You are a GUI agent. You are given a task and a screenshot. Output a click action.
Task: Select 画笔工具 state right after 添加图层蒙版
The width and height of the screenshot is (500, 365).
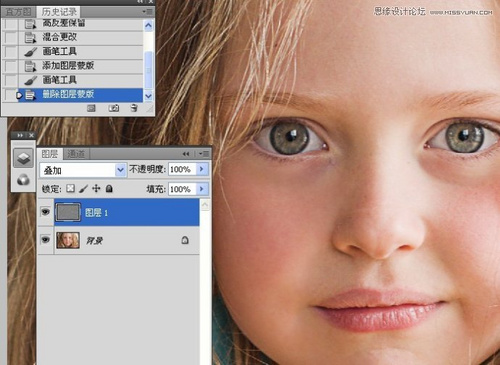(81, 80)
